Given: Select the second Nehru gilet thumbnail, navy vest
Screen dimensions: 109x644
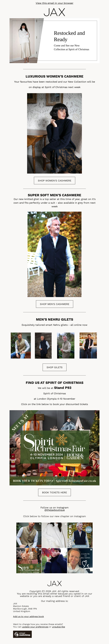Looking at the screenshot, I should pos(43,345).
